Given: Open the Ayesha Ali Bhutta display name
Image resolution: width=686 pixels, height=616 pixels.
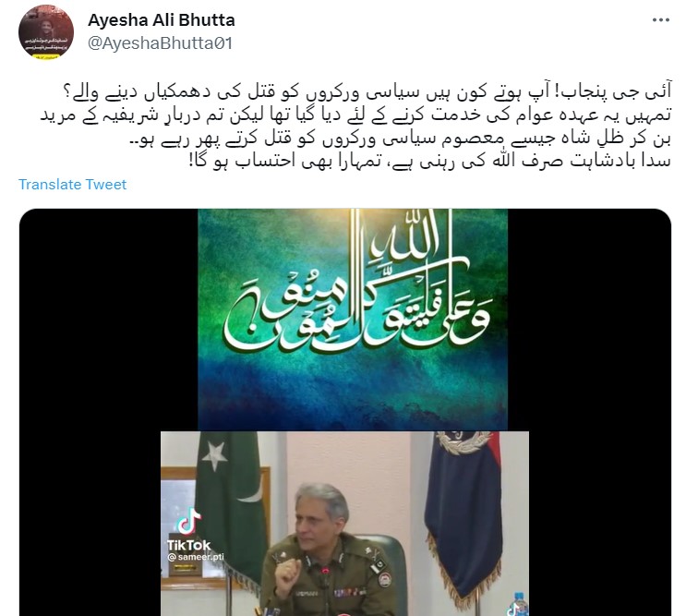Looking at the screenshot, I should click(x=162, y=20).
